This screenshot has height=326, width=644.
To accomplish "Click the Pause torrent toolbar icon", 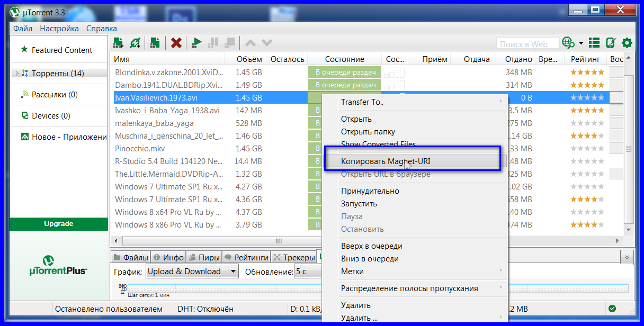I will (x=213, y=42).
